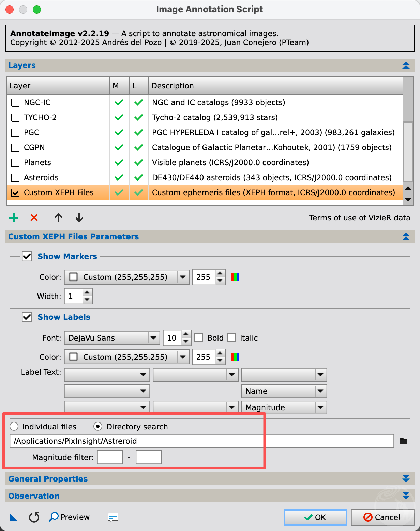Open the folder browse icon for directory
The image size is (420, 531).
[x=404, y=441]
